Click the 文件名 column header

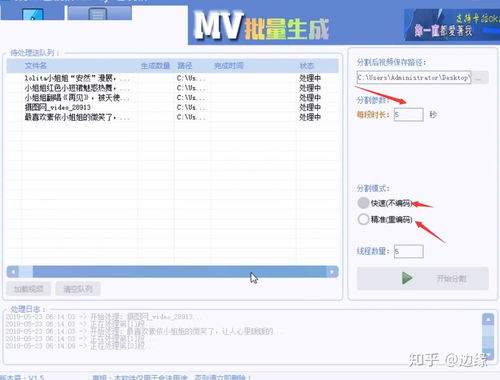[36, 66]
